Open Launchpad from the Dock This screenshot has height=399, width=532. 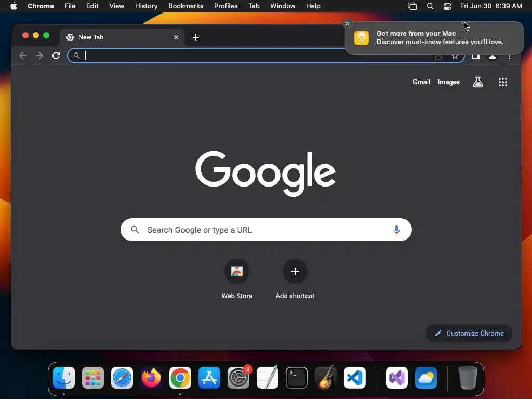93,378
